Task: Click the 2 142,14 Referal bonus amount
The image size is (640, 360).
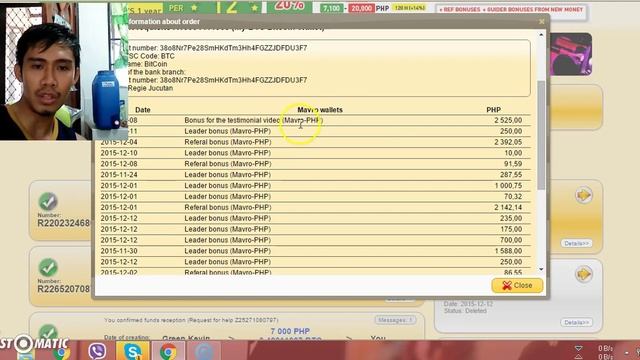Action: pos(508,207)
